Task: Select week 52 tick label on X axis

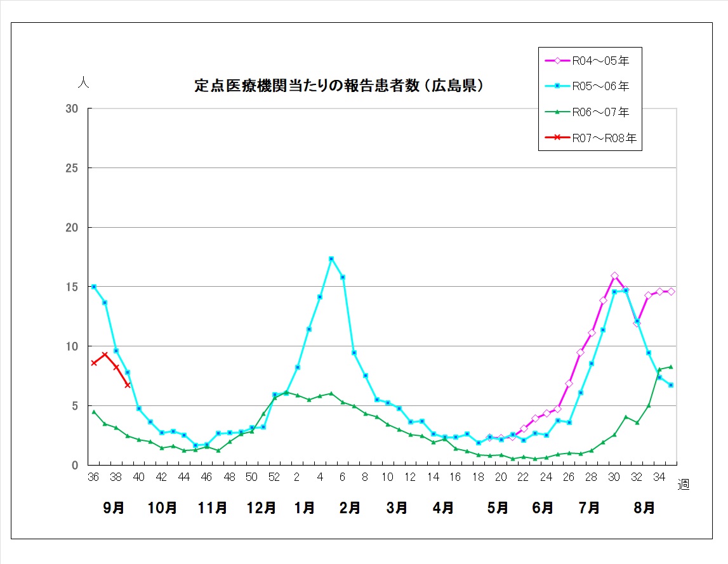Action: [x=274, y=477]
